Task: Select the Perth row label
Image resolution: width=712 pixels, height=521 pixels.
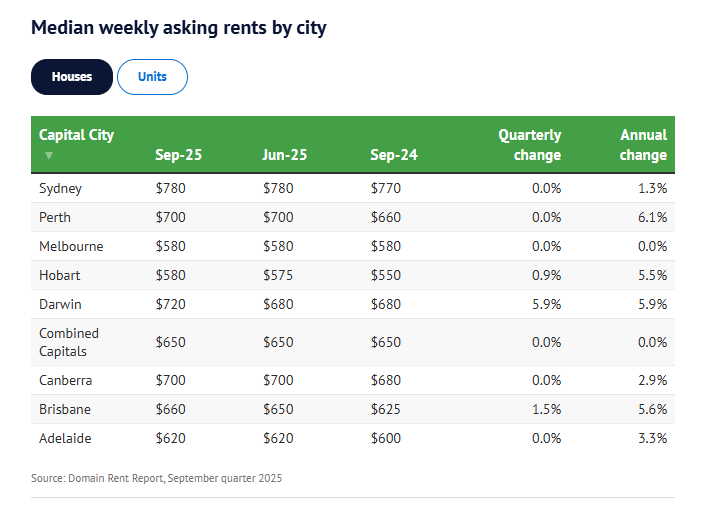Action: [x=55, y=217]
